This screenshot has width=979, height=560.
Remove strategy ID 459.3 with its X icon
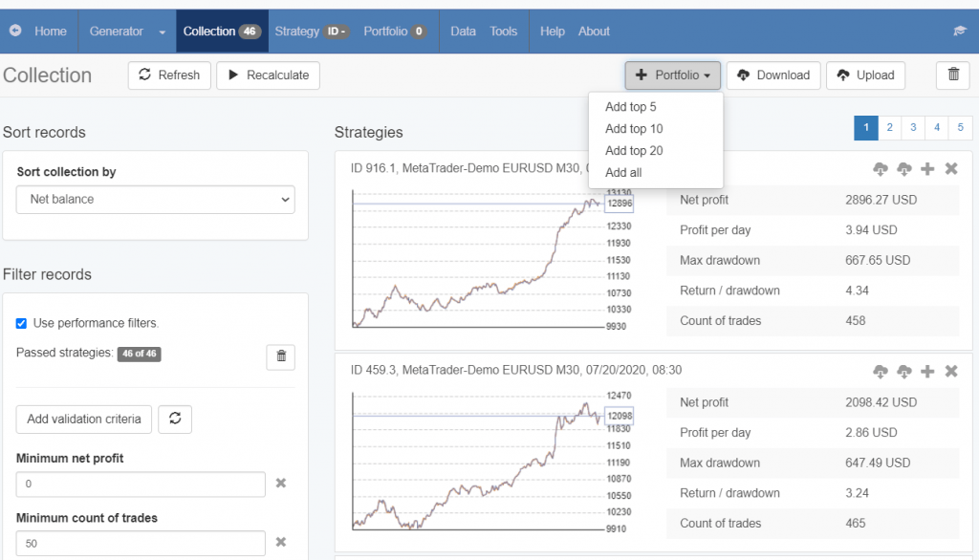pyautogui.click(x=951, y=371)
